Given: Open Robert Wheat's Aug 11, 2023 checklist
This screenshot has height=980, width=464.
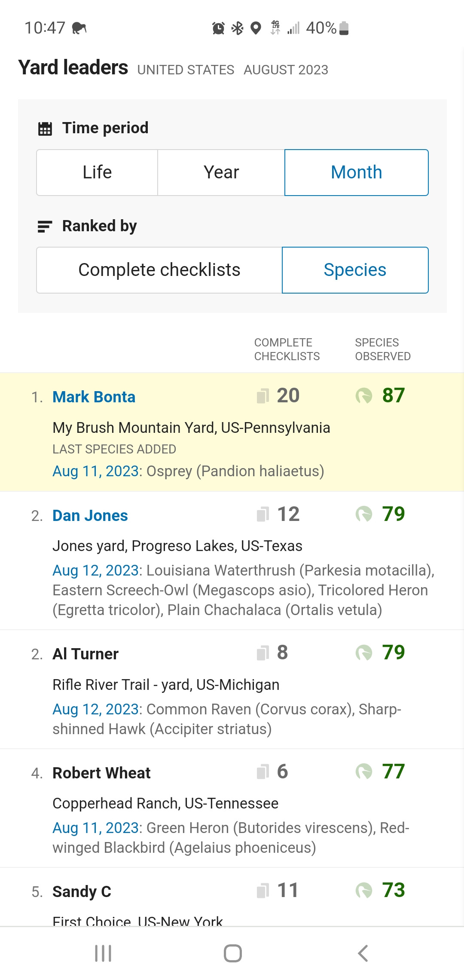Looking at the screenshot, I should pyautogui.click(x=95, y=828).
